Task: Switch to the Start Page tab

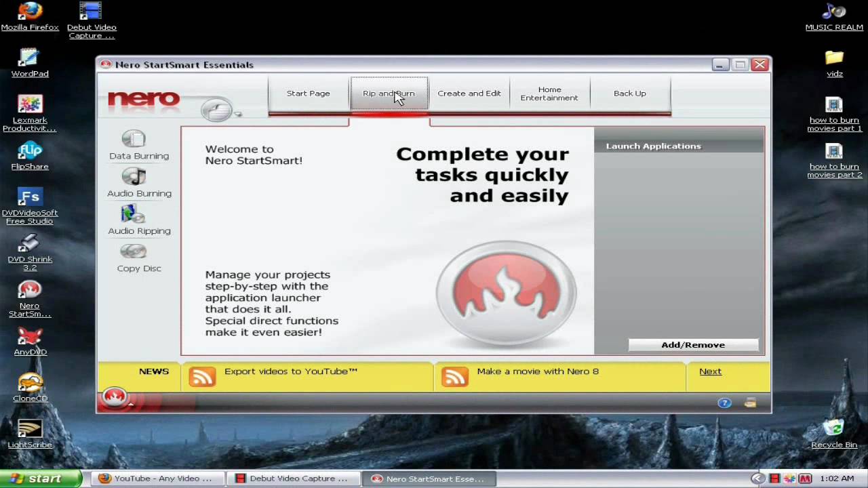Action: pyautogui.click(x=309, y=94)
